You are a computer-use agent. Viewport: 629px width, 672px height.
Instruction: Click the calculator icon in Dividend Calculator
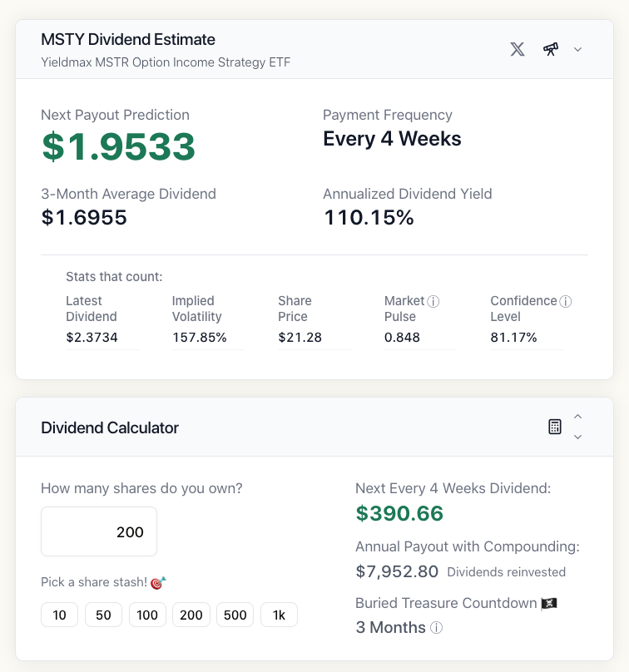pyautogui.click(x=555, y=427)
